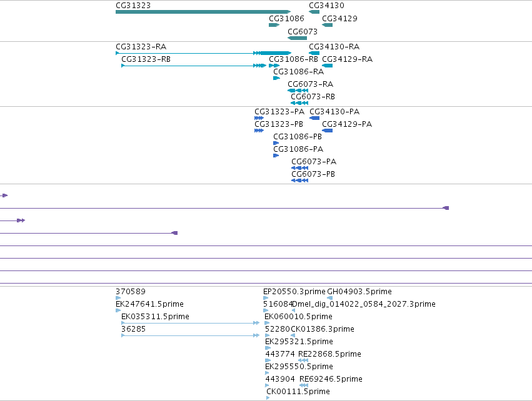Select the CG34129 gene label
The width and height of the screenshot is (532, 401).
(339, 18)
